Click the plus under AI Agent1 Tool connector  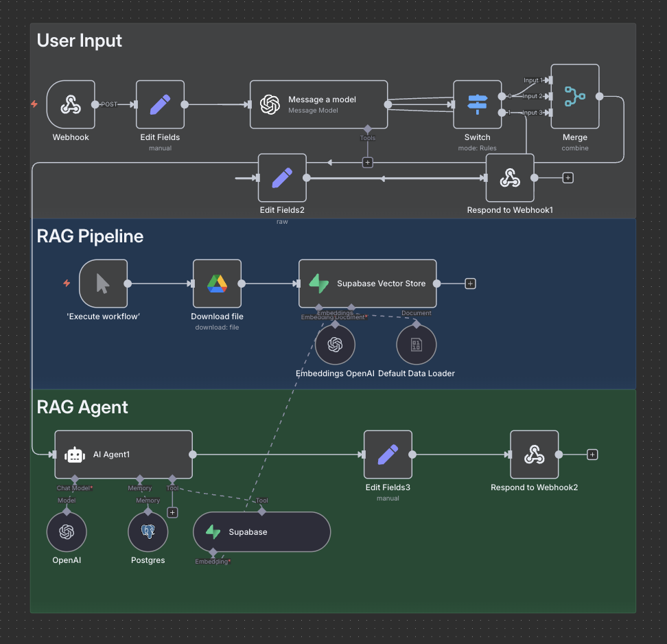click(x=173, y=512)
